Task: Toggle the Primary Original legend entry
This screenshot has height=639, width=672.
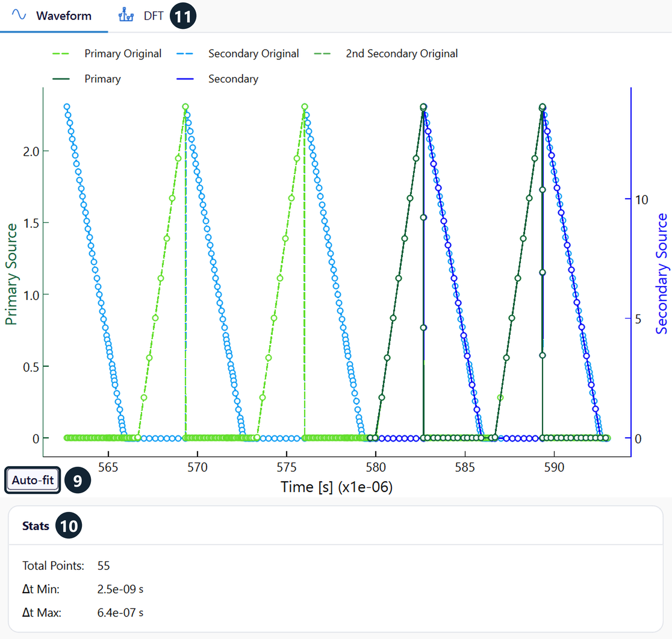Action: [x=107, y=54]
